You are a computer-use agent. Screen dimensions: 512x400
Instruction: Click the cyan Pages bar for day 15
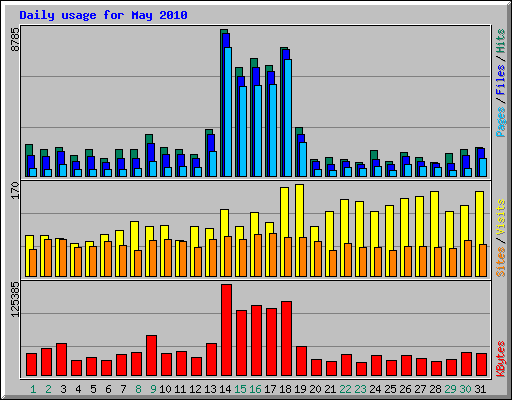pos(243,131)
